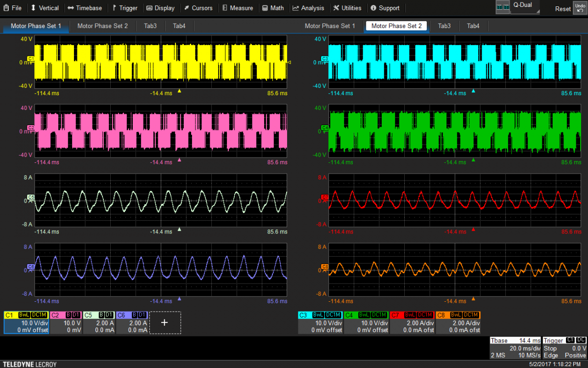The height and width of the screenshot is (368, 588).
Task: Click cyan trigger delay marker below C3 grid
Action: tap(473, 91)
